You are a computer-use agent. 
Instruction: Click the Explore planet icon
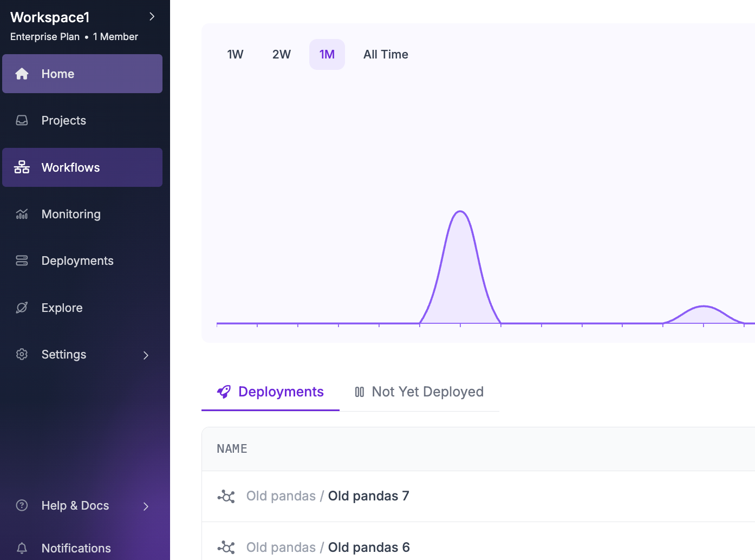[x=22, y=308]
